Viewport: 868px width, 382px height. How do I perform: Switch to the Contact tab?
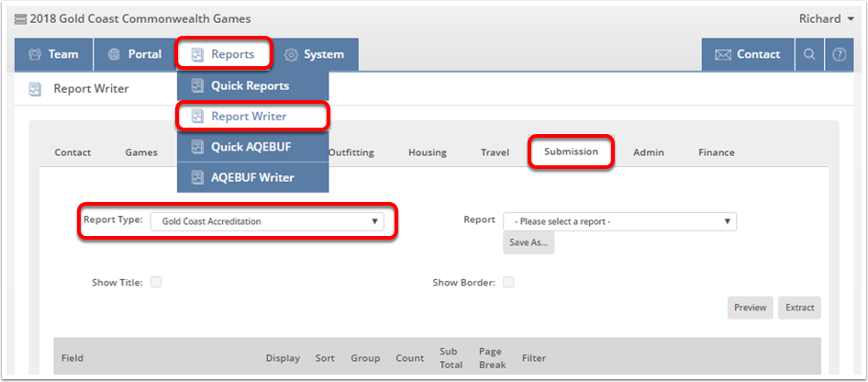point(72,152)
